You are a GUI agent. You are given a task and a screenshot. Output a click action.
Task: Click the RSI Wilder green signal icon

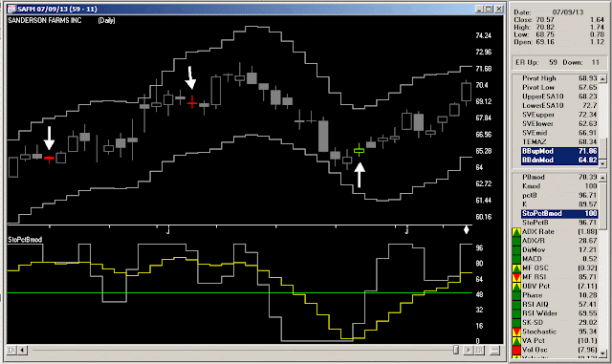(x=516, y=313)
